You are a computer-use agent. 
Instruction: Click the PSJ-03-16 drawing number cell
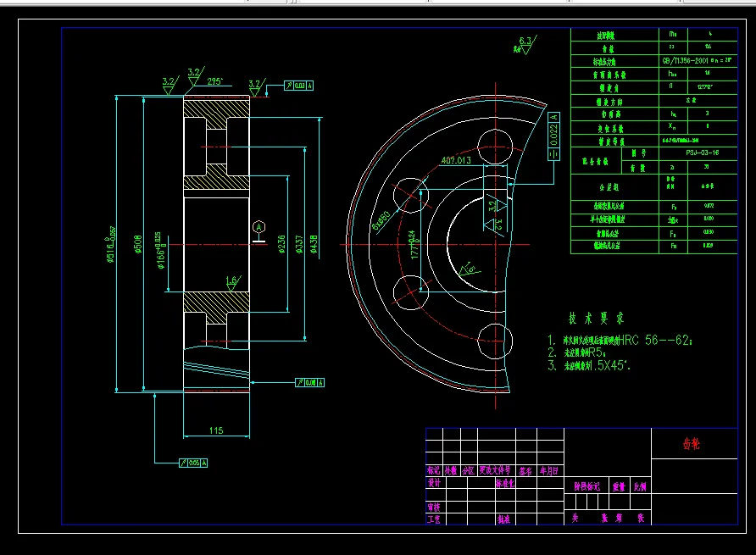(698, 153)
